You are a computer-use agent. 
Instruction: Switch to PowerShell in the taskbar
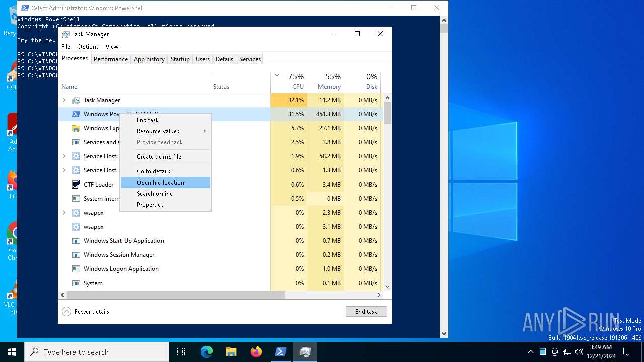point(281,352)
